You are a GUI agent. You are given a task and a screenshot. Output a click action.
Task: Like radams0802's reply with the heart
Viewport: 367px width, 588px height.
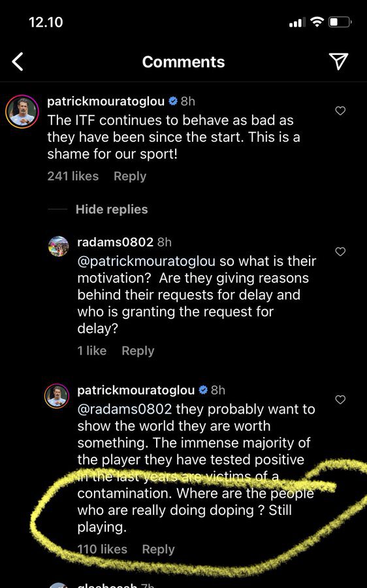(340, 252)
